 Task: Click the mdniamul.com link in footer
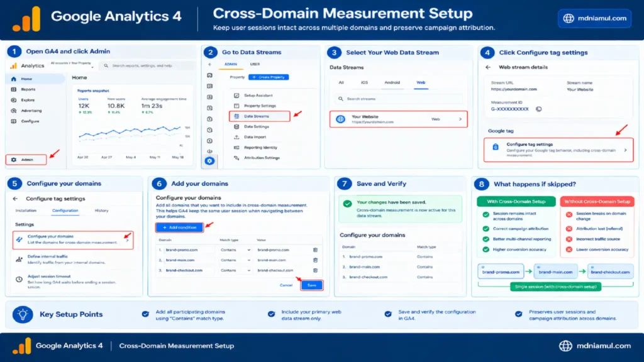click(595, 346)
